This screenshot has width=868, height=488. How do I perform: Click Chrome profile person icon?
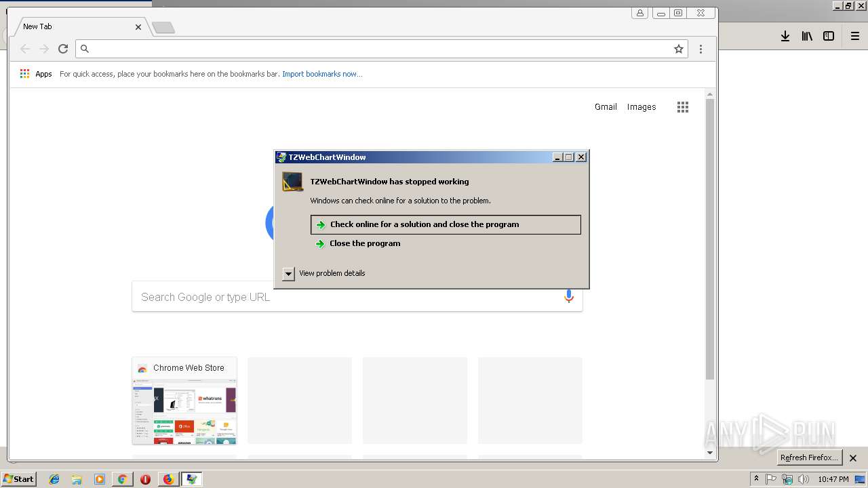point(639,13)
